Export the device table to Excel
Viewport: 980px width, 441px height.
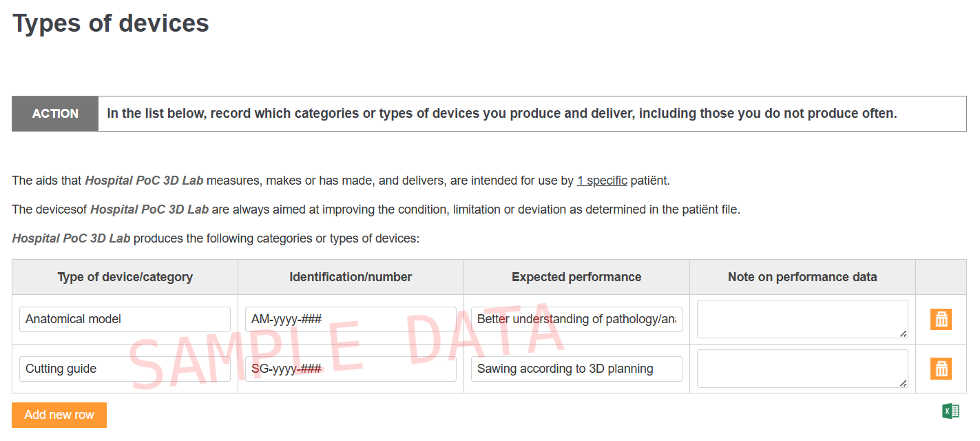coord(950,411)
